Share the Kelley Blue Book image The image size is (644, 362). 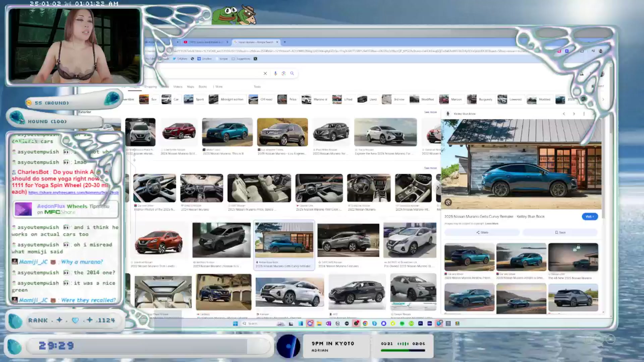(x=482, y=232)
